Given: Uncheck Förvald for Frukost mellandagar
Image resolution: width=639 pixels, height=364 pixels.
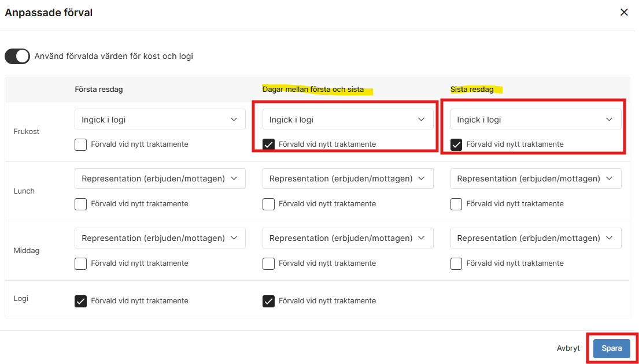Looking at the screenshot, I should click(268, 144).
